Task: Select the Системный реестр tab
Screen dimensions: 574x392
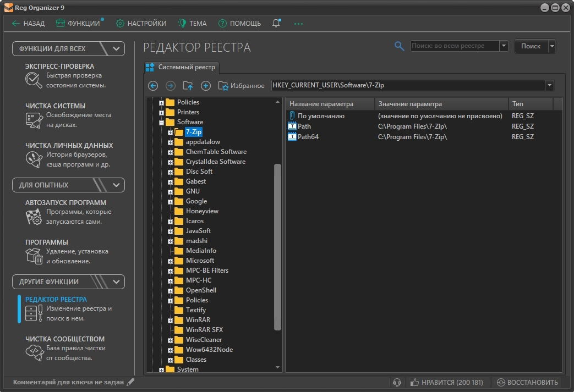Action: [182, 67]
